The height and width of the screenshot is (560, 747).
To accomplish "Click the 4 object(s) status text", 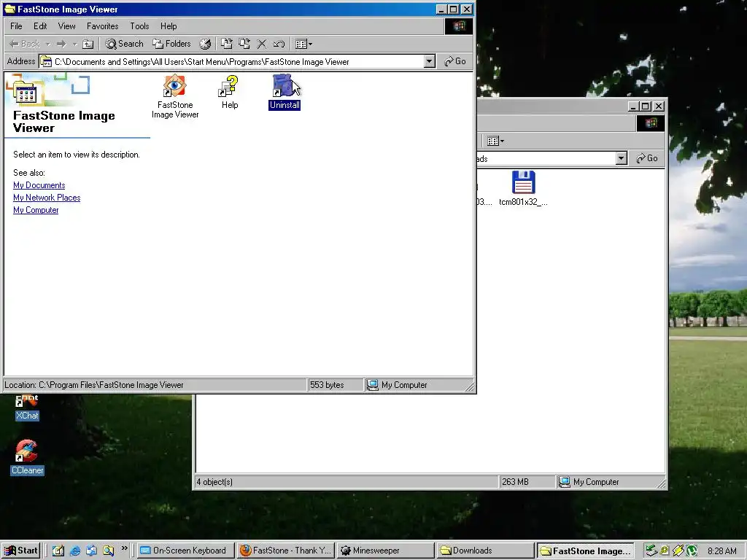I will [x=214, y=482].
